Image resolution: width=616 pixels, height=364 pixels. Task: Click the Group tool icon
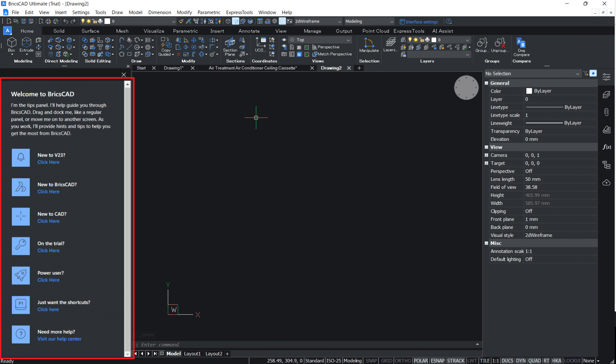pos(482,45)
